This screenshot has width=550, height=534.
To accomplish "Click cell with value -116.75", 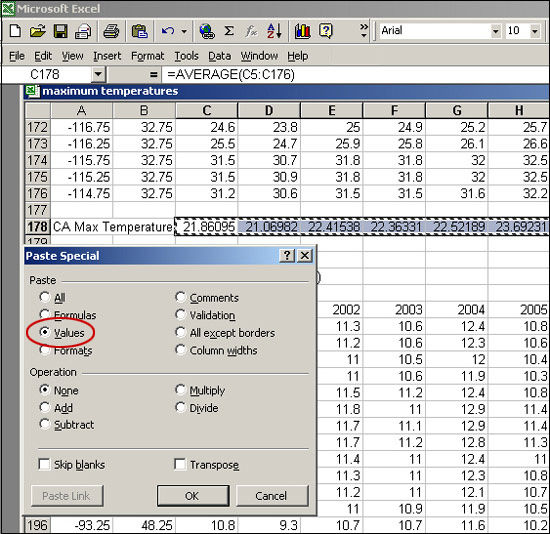I will click(82, 127).
